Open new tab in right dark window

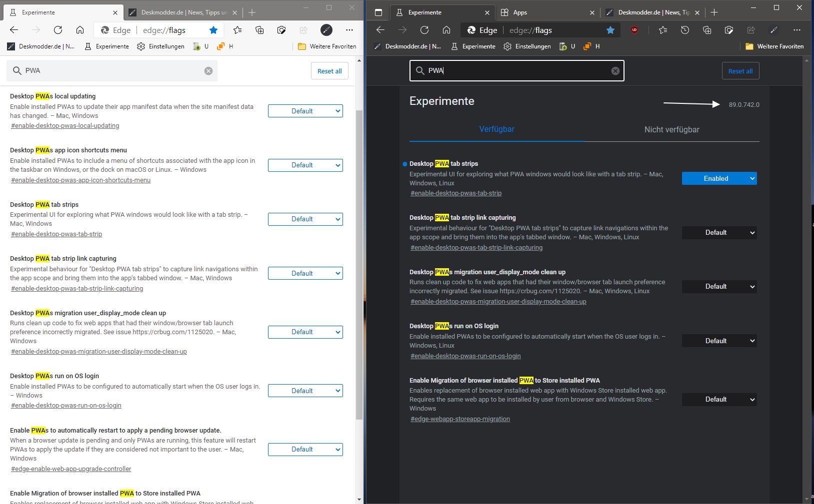pos(714,12)
